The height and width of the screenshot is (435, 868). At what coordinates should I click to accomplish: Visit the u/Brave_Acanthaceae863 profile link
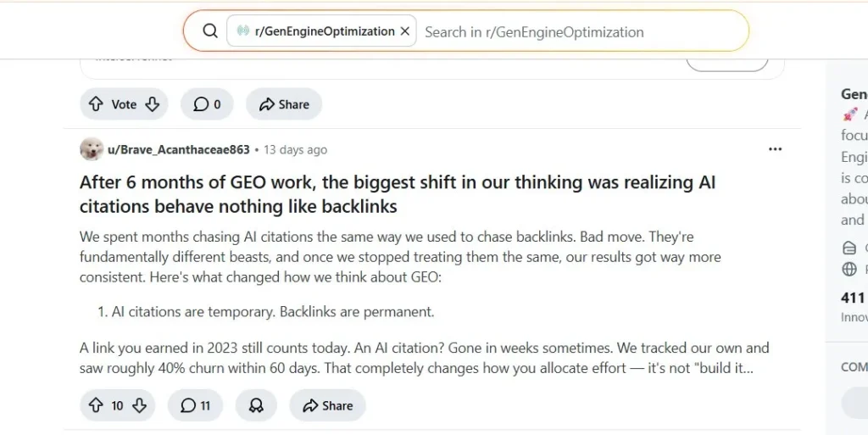click(178, 150)
